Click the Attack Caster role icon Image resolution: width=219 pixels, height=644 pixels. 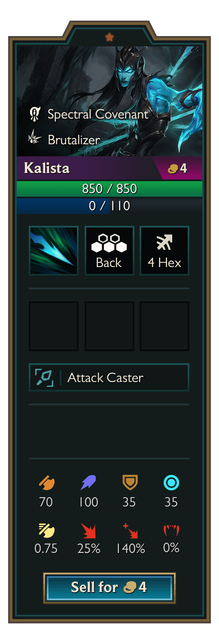point(44,377)
